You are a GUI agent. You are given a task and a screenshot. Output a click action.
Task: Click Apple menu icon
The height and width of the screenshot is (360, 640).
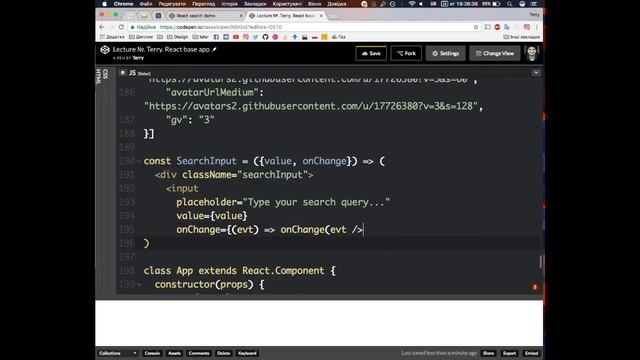point(104,4)
